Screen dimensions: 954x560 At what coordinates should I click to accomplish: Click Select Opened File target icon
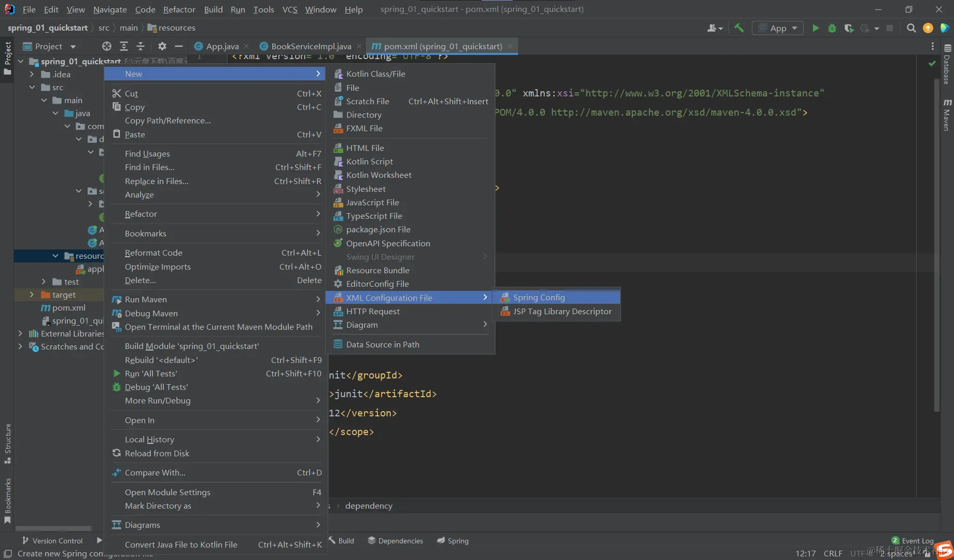[107, 46]
